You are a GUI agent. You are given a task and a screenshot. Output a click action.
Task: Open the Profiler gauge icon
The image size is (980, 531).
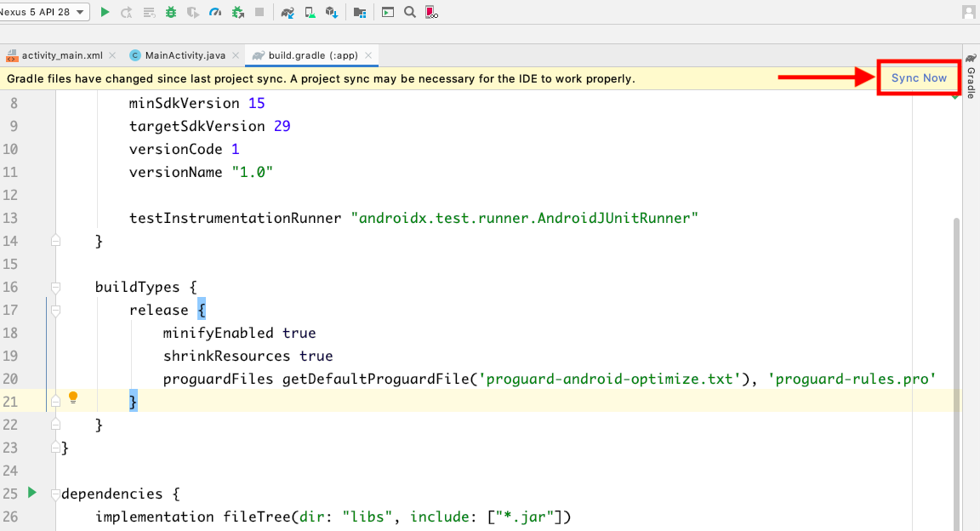(x=215, y=12)
